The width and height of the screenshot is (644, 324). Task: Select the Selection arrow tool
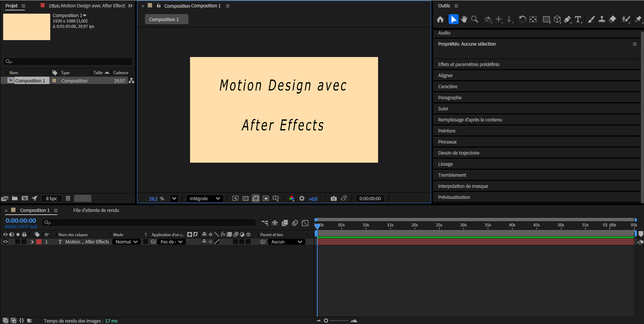pyautogui.click(x=453, y=19)
